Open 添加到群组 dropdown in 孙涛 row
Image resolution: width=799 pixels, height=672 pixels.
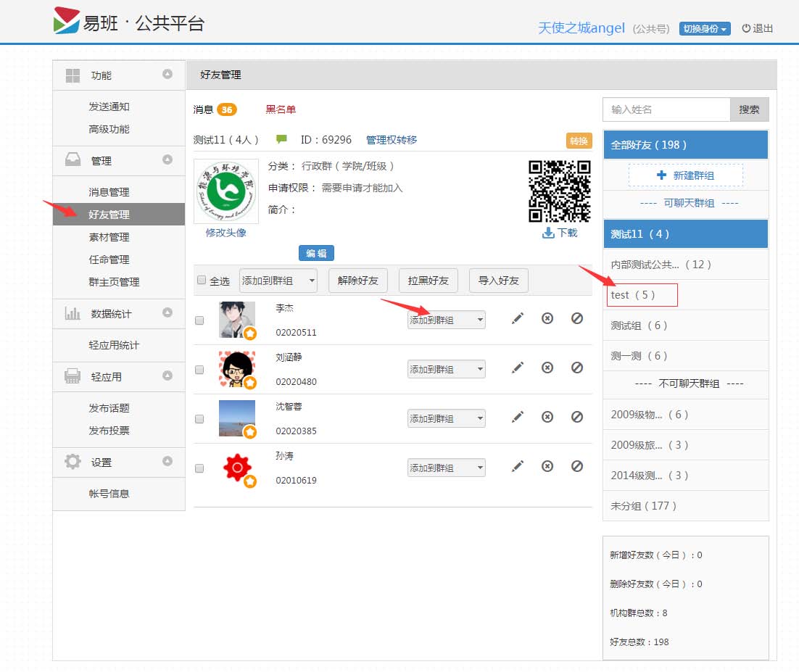(x=447, y=468)
